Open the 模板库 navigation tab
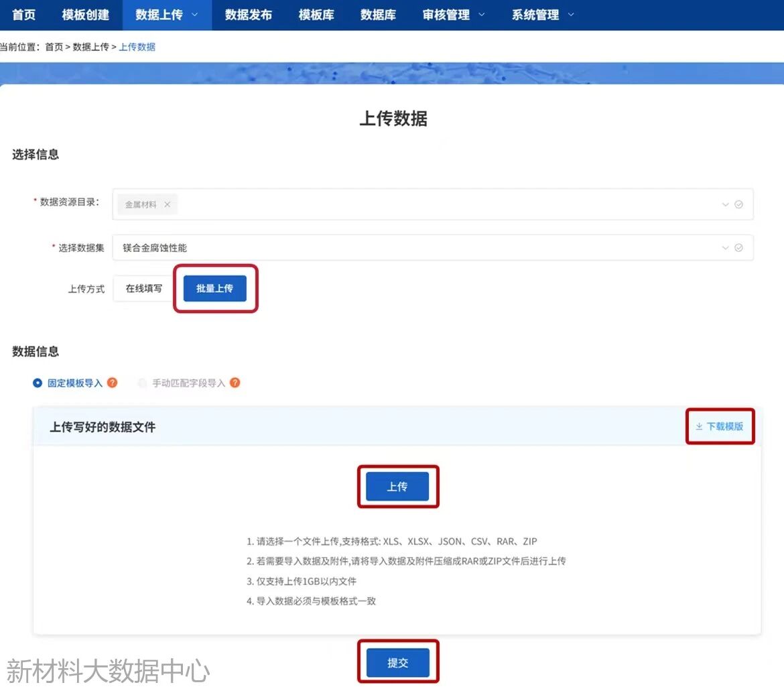This screenshot has height=695, width=784. pyautogui.click(x=316, y=15)
